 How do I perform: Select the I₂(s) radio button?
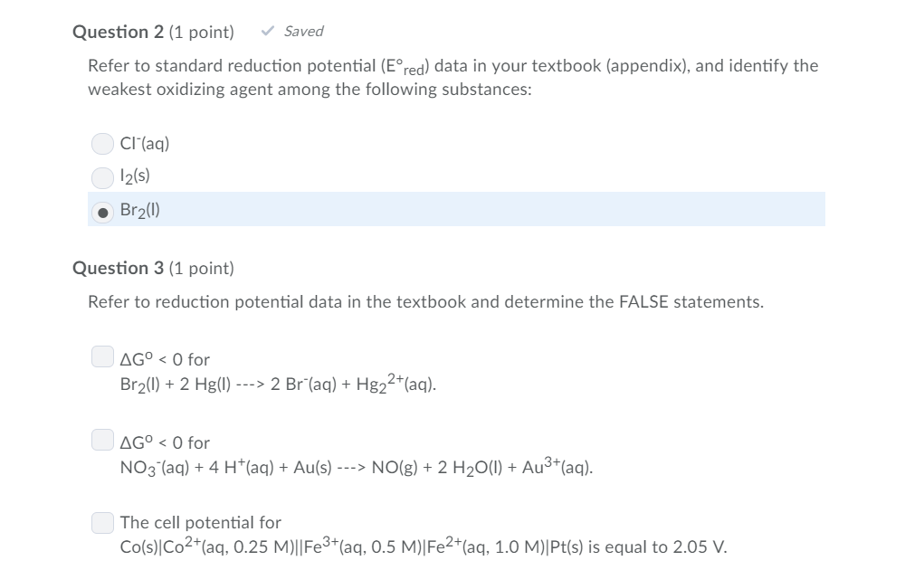102,178
